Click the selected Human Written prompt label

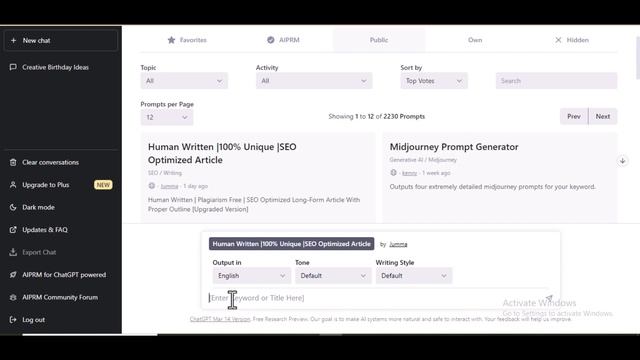[x=291, y=244]
